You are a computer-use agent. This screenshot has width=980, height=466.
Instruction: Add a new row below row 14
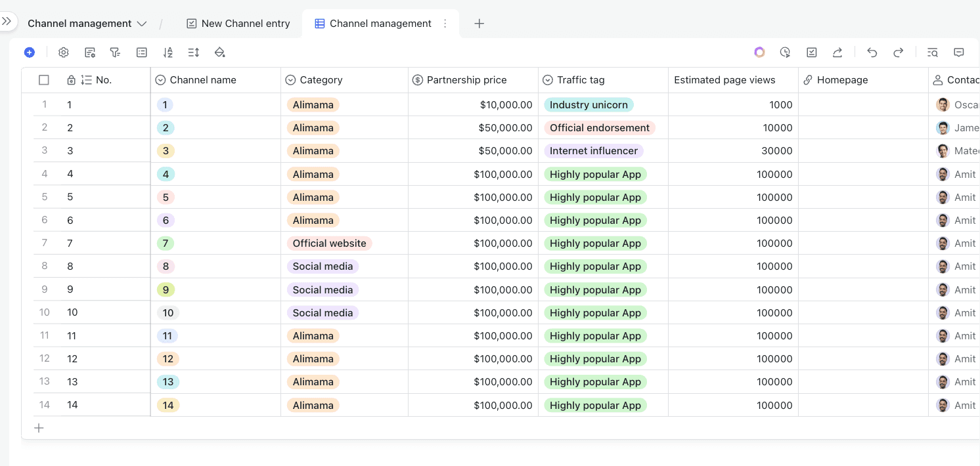(39, 428)
